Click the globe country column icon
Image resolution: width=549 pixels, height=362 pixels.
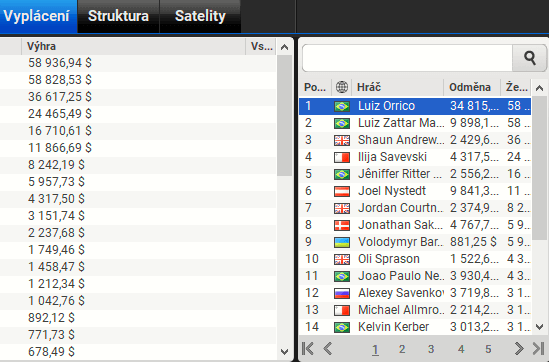click(x=342, y=87)
